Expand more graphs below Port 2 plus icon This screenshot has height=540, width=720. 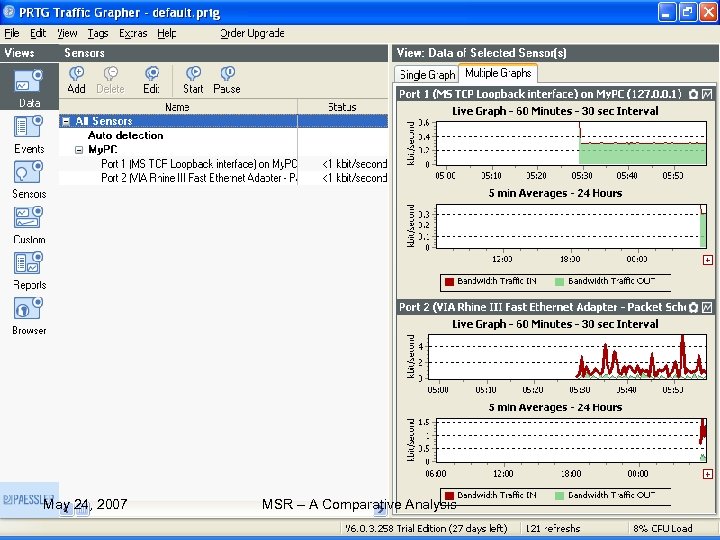708,474
